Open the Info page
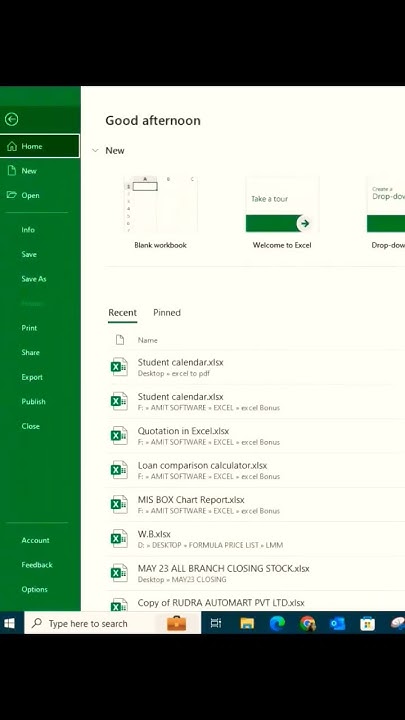The width and height of the screenshot is (405, 720). [x=28, y=230]
